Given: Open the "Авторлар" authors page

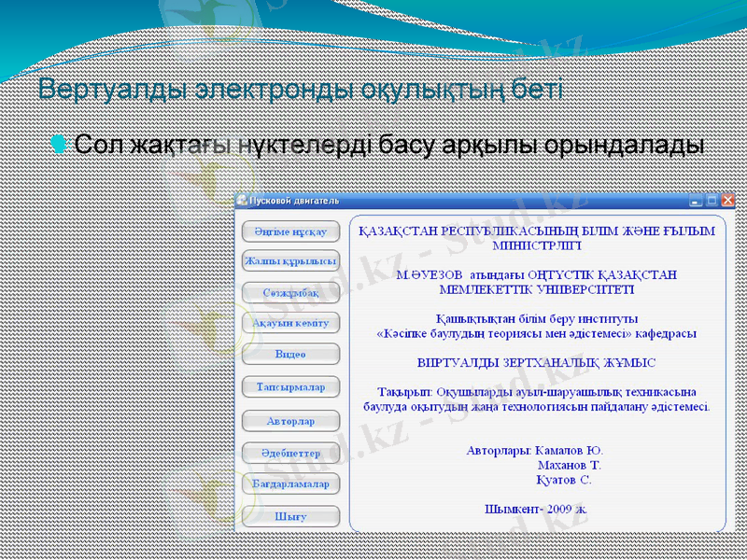Looking at the screenshot, I should point(289,420).
